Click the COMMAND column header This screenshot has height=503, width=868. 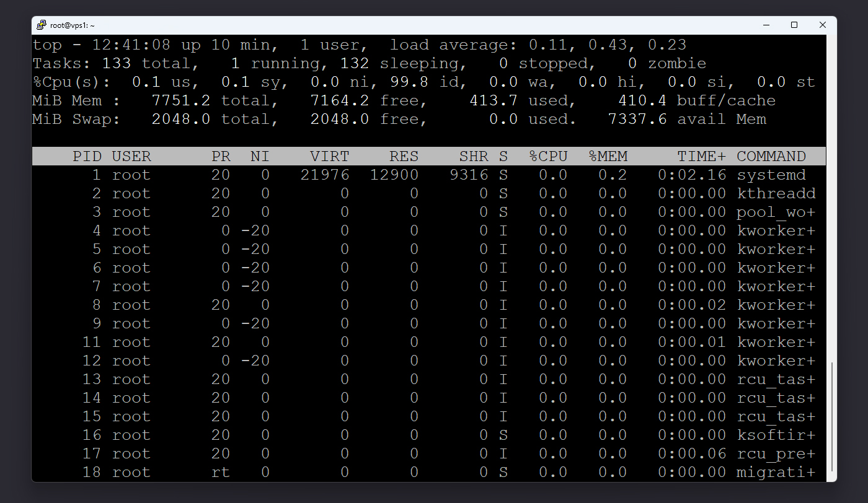[x=771, y=156]
